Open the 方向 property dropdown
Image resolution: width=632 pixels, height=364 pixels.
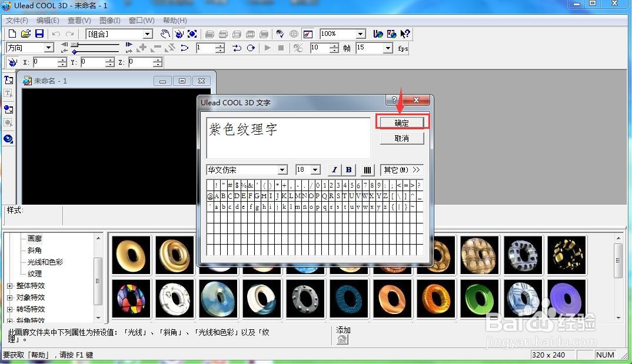click(x=49, y=48)
